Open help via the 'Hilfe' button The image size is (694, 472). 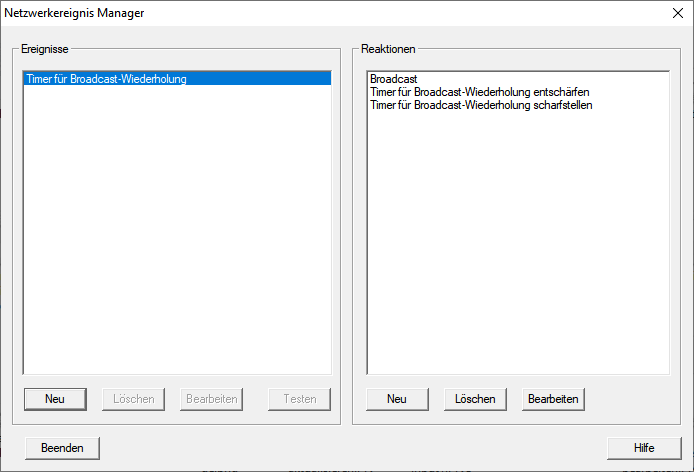click(x=644, y=448)
